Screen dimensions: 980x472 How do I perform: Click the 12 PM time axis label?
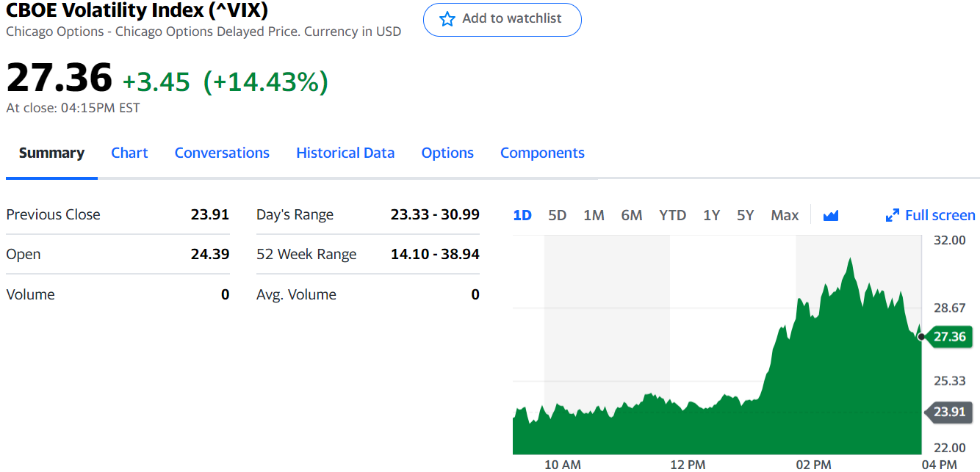(x=688, y=465)
